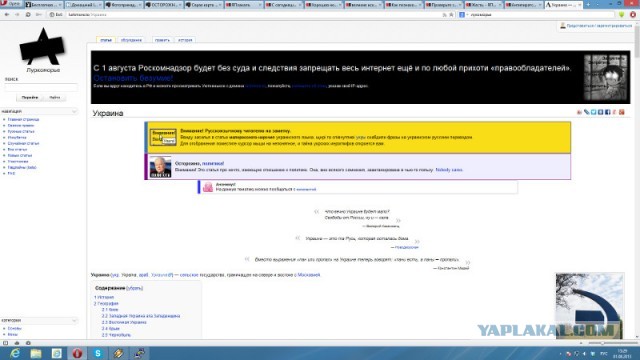
Task: Click the language indicator in the tray
Action: click(604, 353)
